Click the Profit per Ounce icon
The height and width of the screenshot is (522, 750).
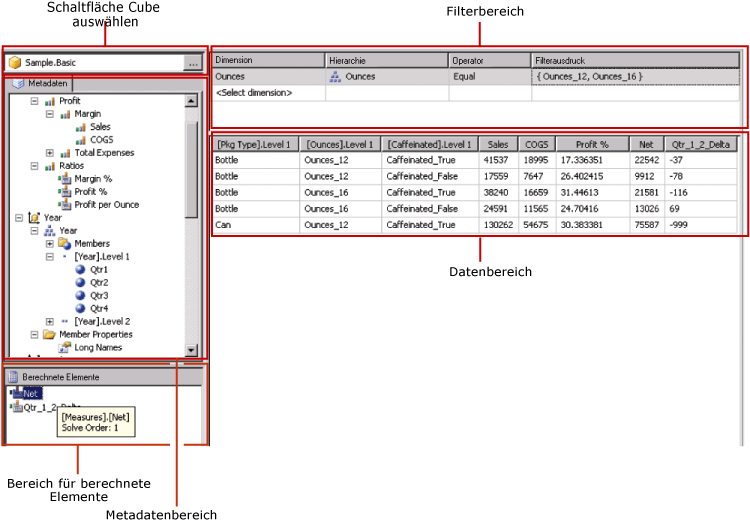tap(65, 204)
